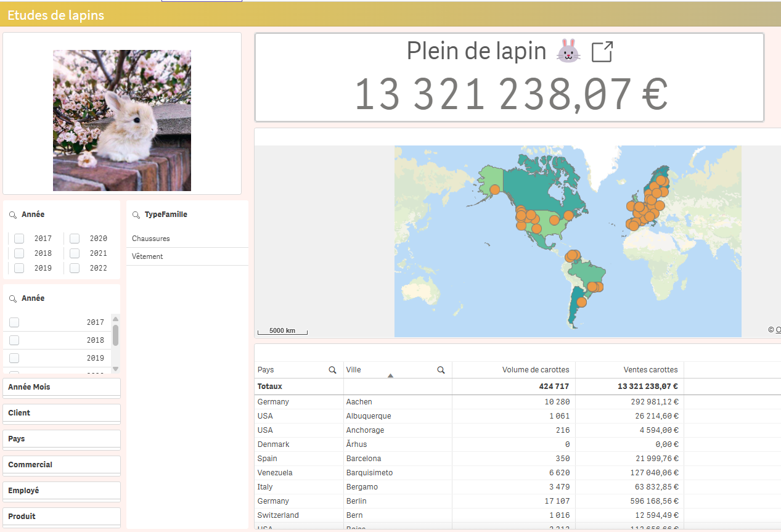
Task: Check the 2017 box in Année grid
Action: tap(19, 239)
